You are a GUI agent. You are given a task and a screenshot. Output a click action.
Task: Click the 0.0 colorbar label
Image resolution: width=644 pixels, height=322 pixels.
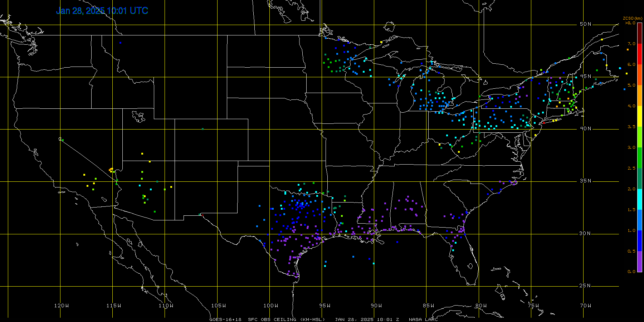[631, 272]
